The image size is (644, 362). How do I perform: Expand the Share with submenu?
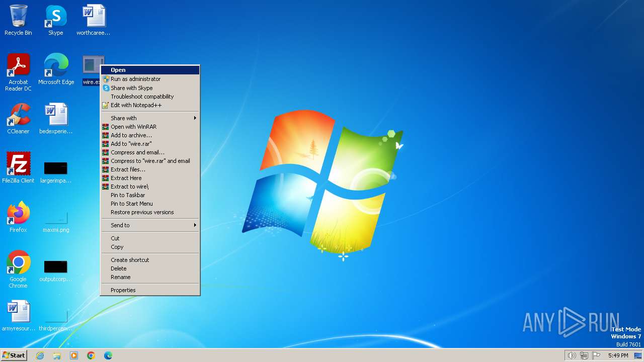pyautogui.click(x=150, y=118)
